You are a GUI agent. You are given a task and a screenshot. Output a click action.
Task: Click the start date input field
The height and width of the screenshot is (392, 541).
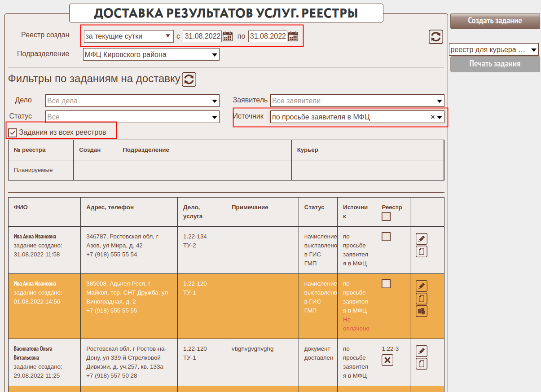click(202, 36)
